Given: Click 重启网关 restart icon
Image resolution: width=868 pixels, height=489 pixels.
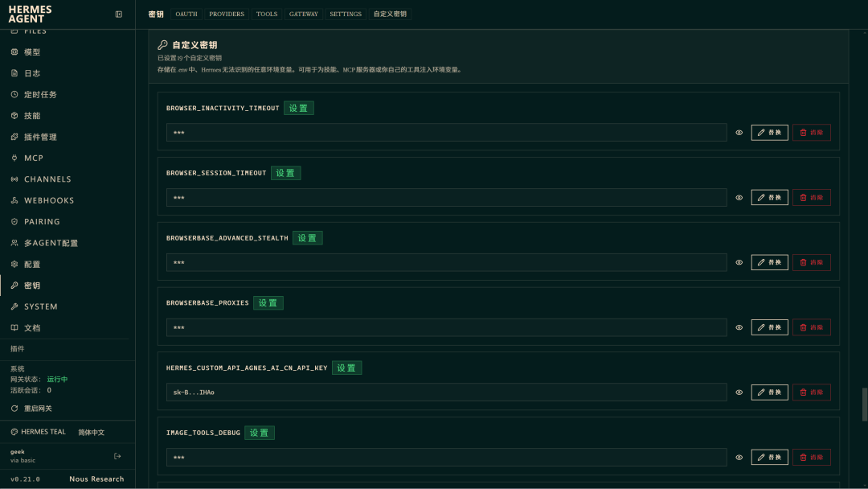Looking at the screenshot, I should coord(14,409).
